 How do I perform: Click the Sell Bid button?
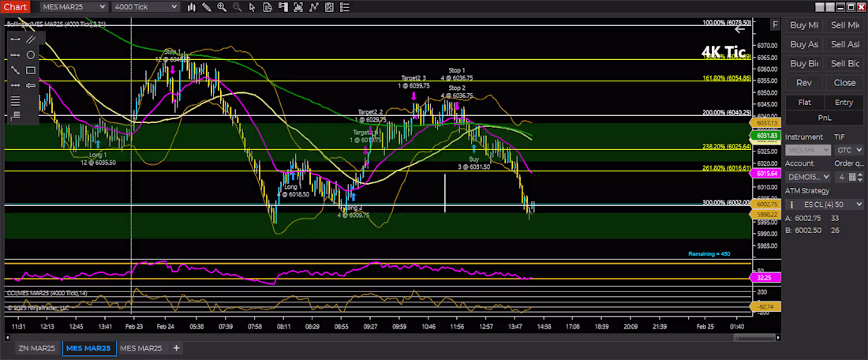click(x=845, y=64)
